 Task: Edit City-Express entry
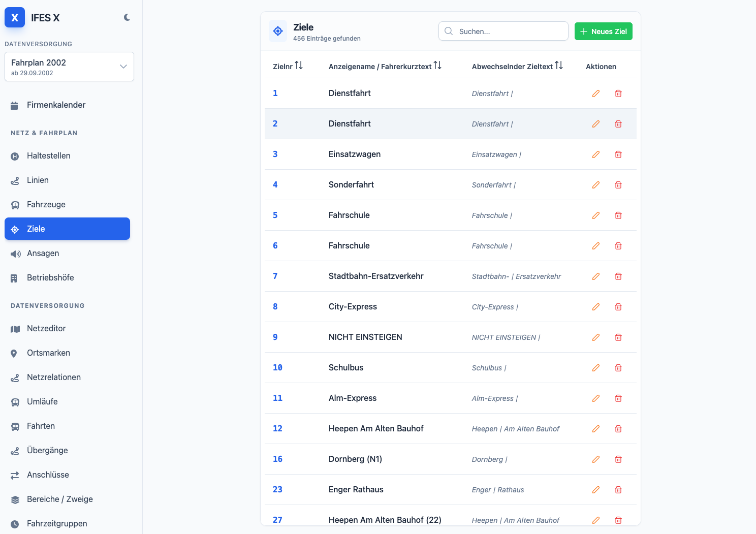pos(596,307)
